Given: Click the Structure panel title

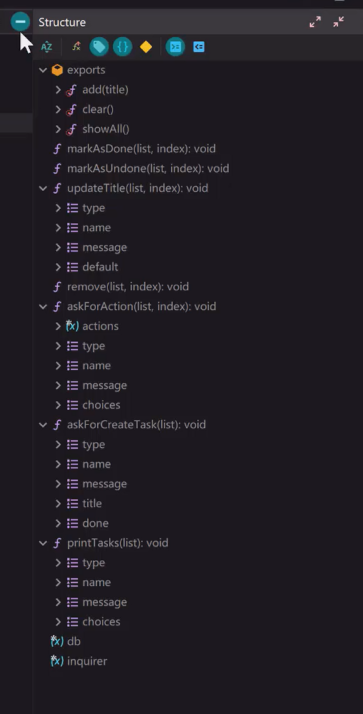Looking at the screenshot, I should point(62,22).
